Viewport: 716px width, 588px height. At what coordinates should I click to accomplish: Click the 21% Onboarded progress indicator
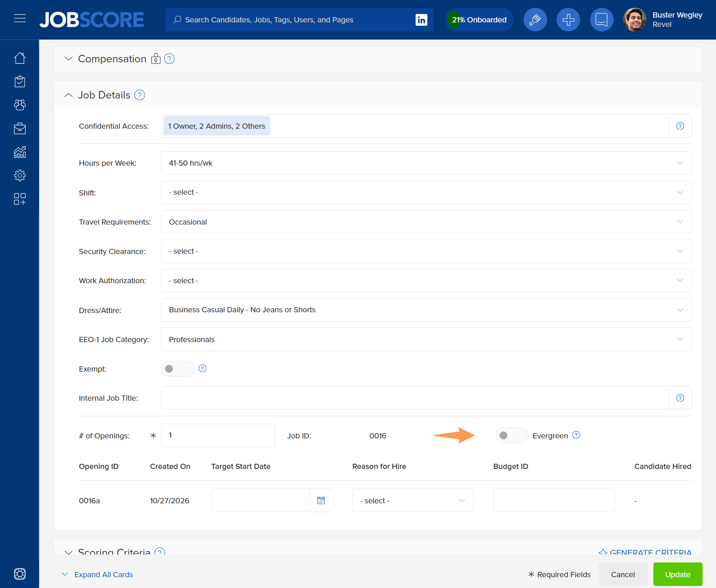479,20
